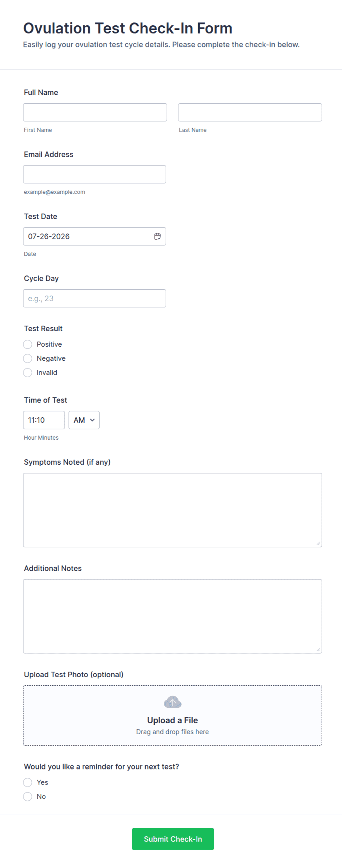Click the Email Address input
This screenshot has height=868, width=342.
[x=95, y=174]
